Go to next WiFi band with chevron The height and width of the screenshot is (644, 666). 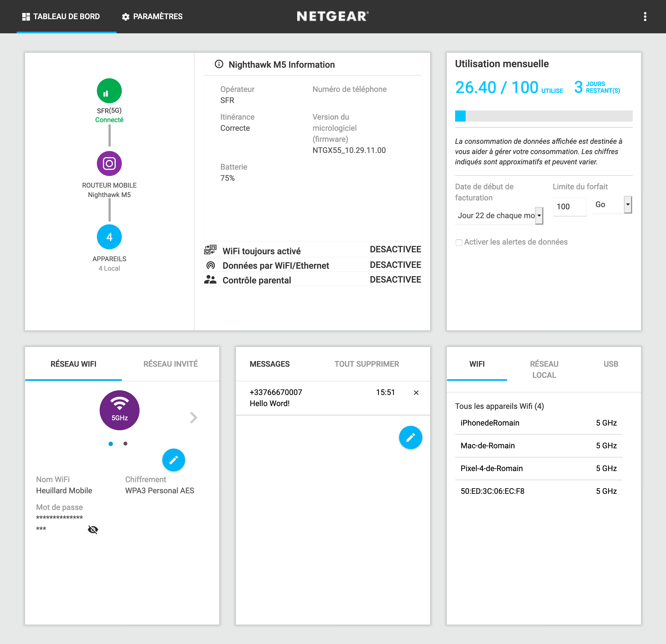point(194,417)
